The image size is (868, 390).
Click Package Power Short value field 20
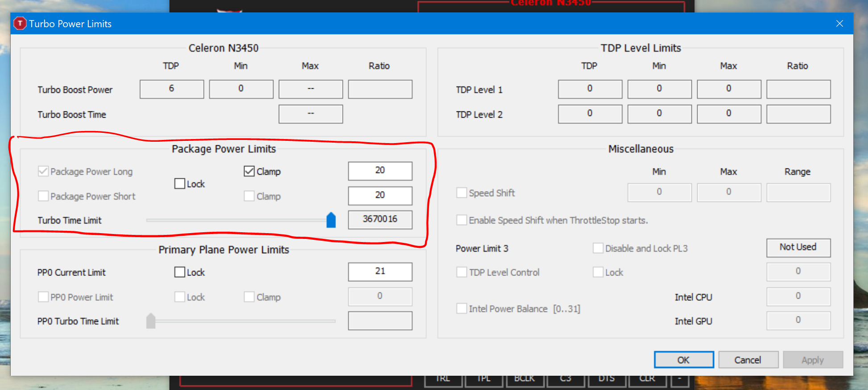point(380,196)
